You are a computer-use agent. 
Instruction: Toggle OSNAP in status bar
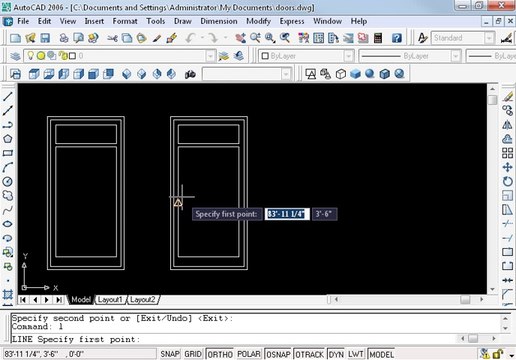pos(278,354)
